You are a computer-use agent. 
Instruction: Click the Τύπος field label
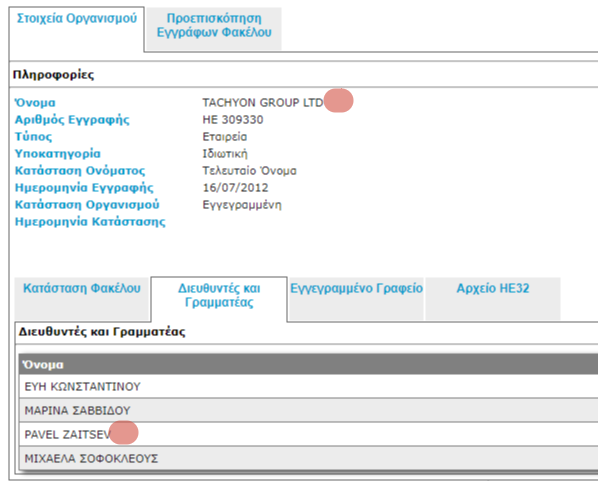click(33, 137)
